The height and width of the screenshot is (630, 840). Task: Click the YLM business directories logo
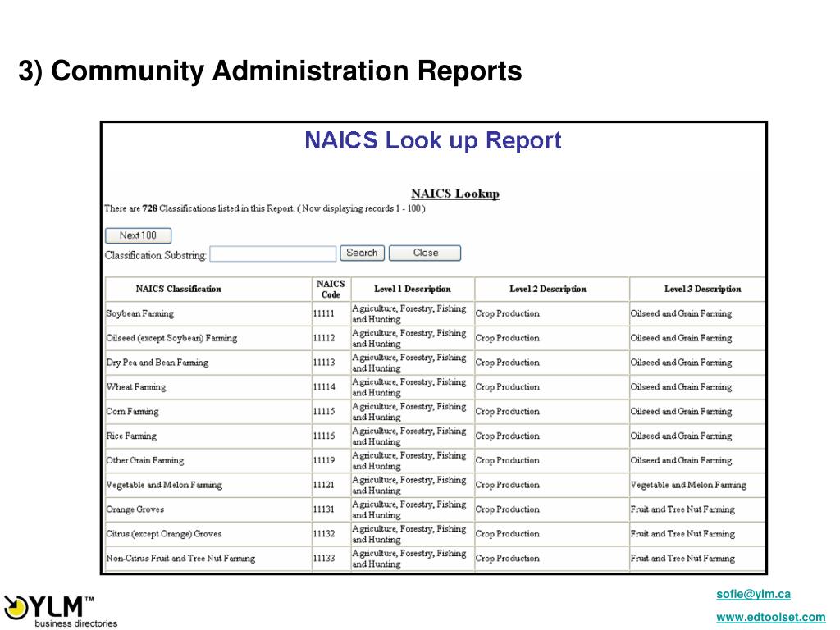pyautogui.click(x=60, y=610)
